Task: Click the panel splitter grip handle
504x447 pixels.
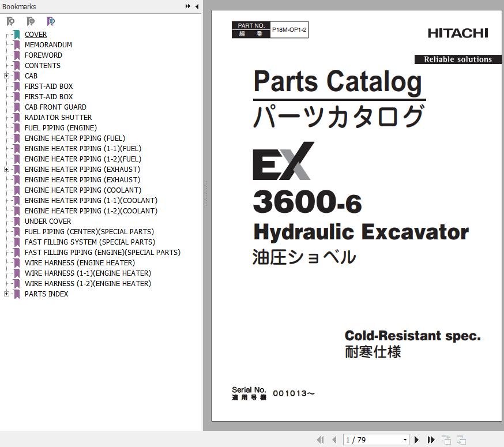Action: (x=205, y=193)
